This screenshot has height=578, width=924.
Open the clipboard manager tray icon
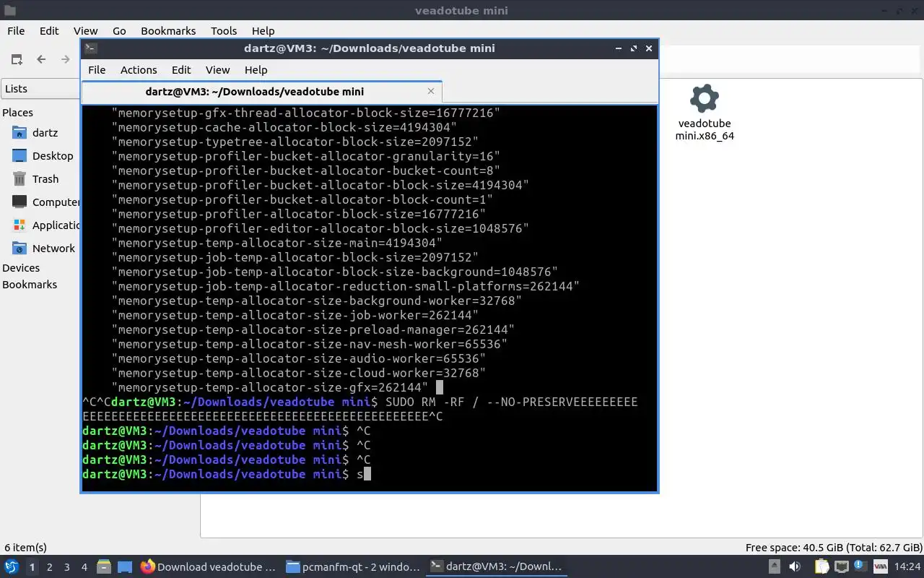[821, 567]
